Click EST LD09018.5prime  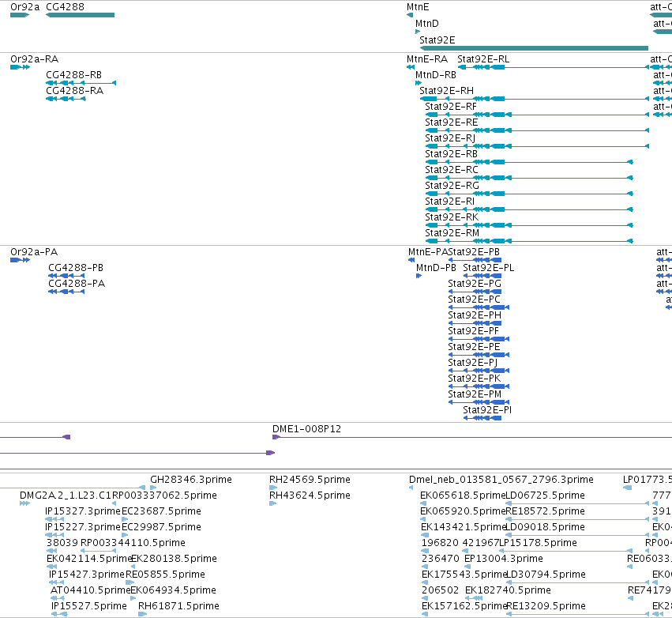546,527
